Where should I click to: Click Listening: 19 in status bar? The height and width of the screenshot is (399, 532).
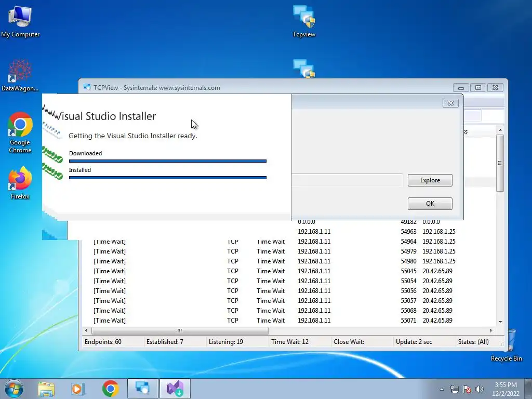225,342
